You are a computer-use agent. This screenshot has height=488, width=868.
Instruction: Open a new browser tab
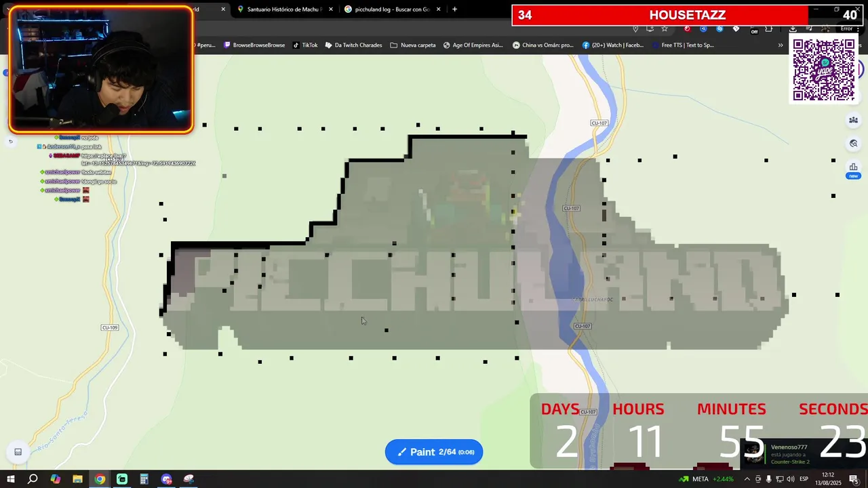[x=454, y=9]
